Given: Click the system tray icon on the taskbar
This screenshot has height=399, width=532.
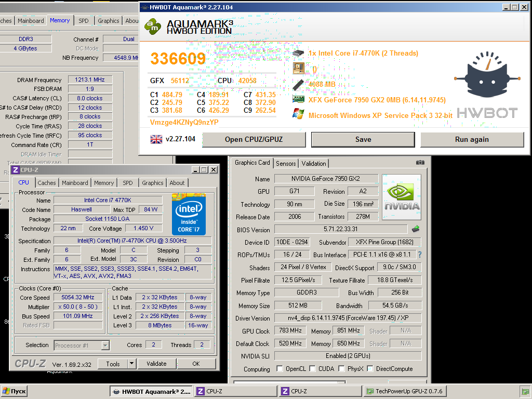Looking at the screenshot, I should (x=525, y=392).
